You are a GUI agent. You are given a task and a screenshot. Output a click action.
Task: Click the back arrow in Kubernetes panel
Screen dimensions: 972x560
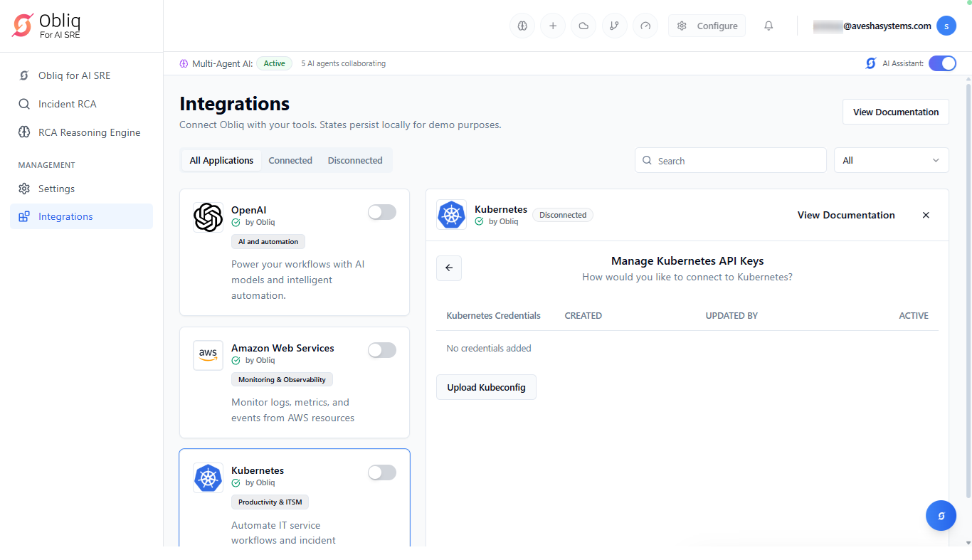[449, 268]
